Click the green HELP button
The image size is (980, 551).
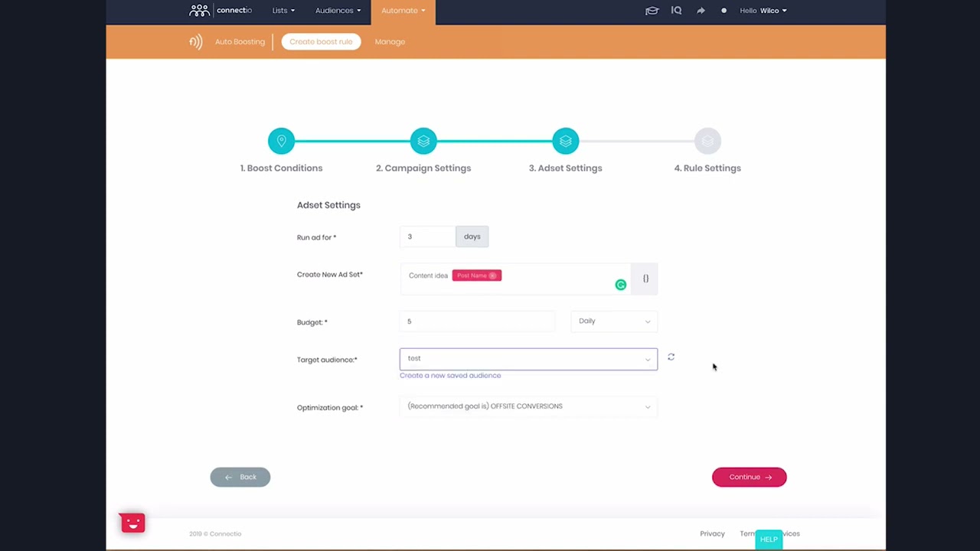[x=769, y=540]
